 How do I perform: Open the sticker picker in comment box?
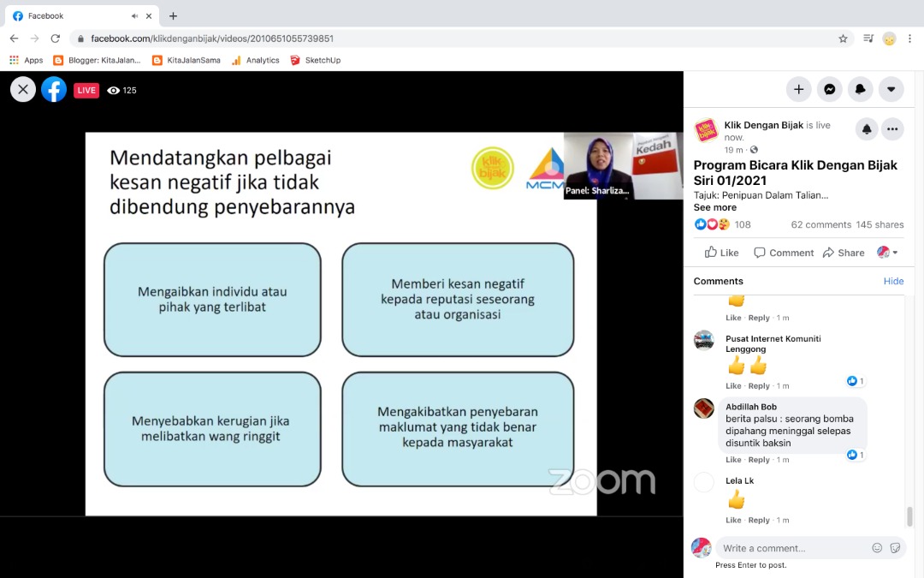[x=895, y=548]
